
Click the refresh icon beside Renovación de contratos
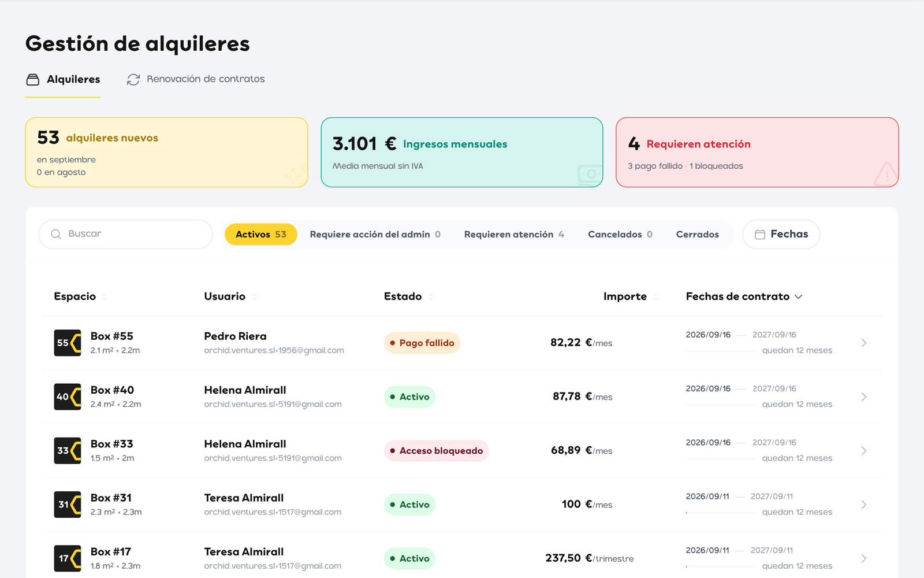click(x=133, y=79)
